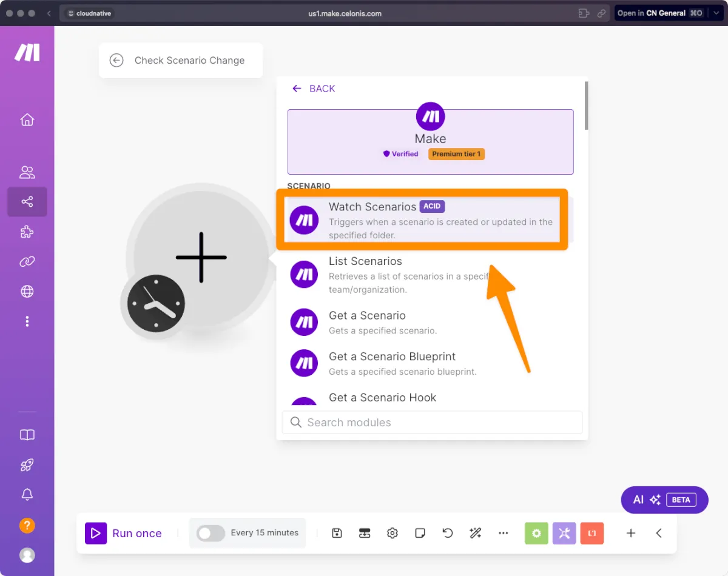The height and width of the screenshot is (576, 728).
Task: Open Connections chain-link icon in sidebar
Action: pos(27,261)
